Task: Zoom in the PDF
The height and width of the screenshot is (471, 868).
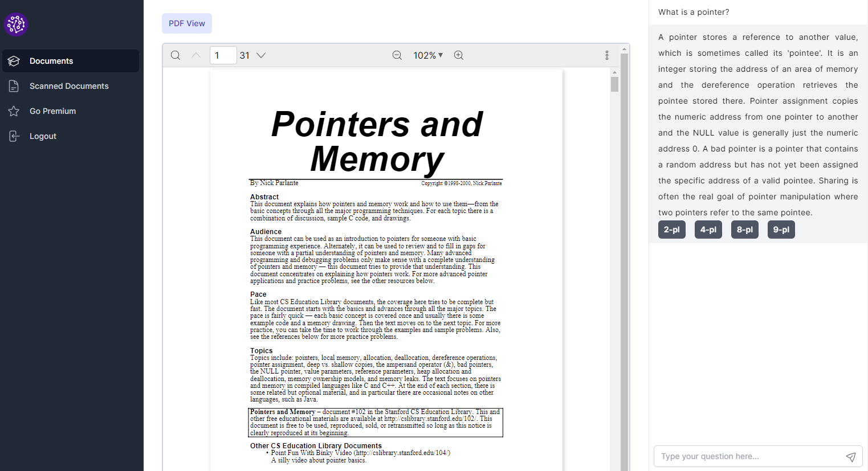Action: [459, 55]
